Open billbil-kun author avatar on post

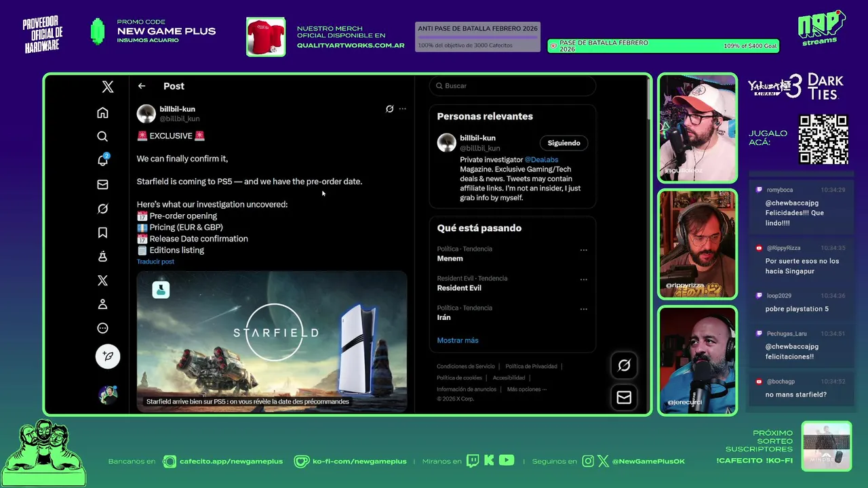point(146,114)
